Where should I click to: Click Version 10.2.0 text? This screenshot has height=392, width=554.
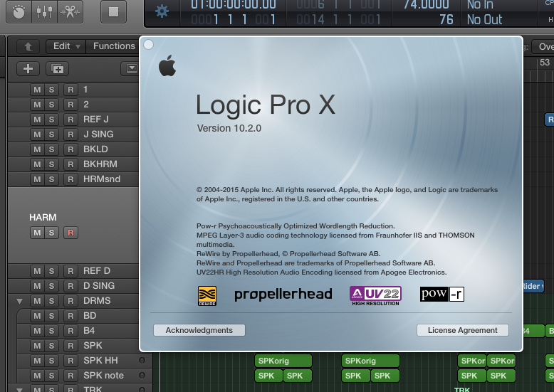coord(229,128)
